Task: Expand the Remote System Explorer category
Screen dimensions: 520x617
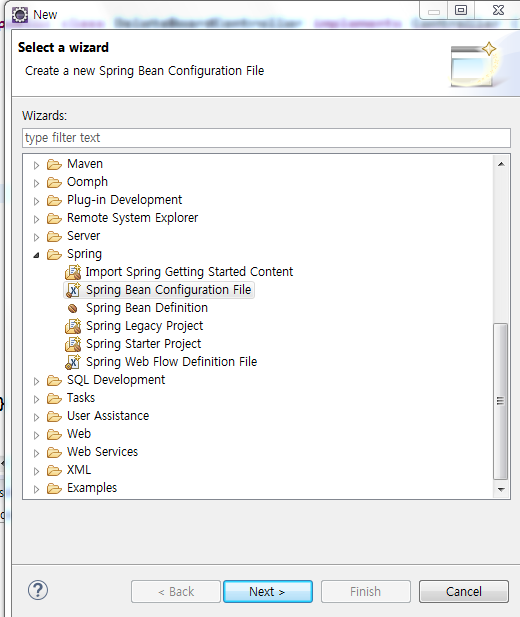Action: [36, 219]
